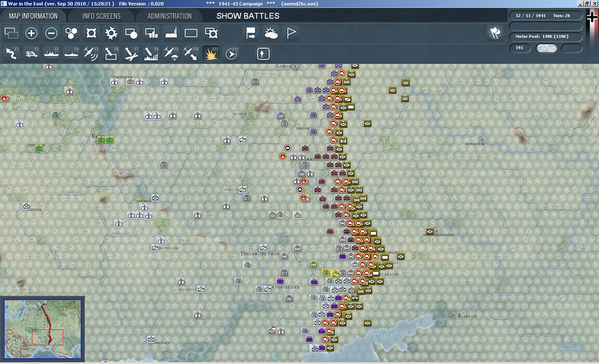Click the Dnepropetrovsk city label
Viewport: 599px width, 364px height.
[260, 253]
